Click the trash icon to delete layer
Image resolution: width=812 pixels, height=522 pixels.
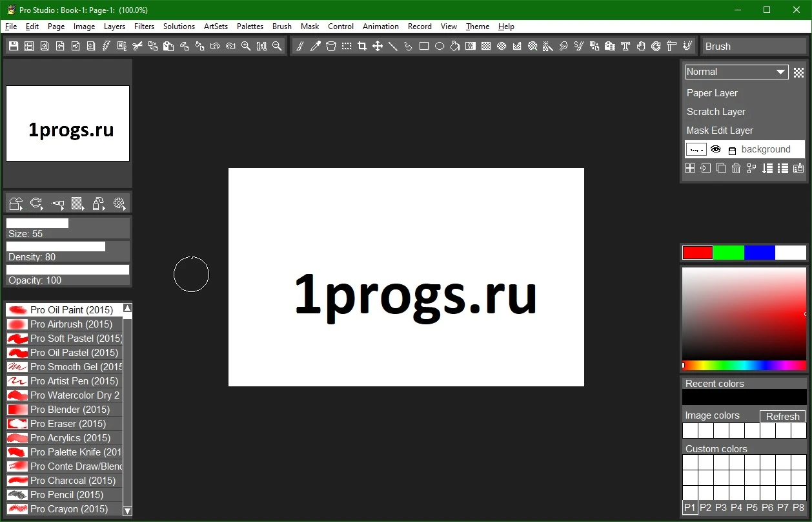point(736,168)
